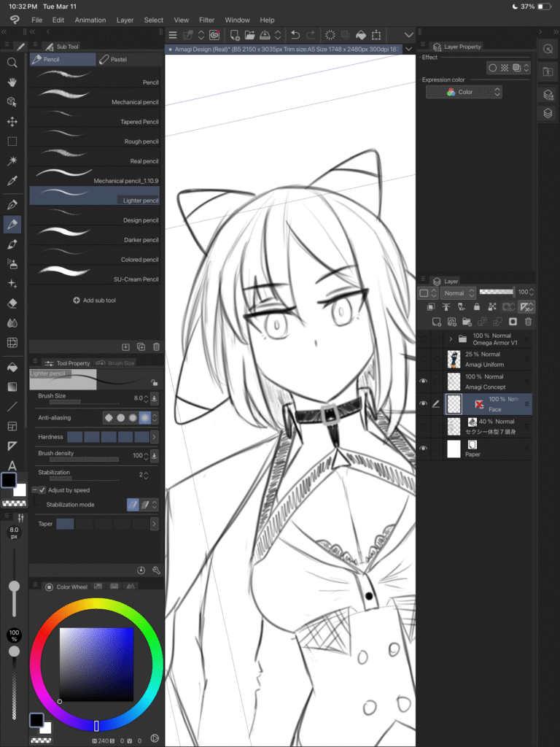Viewport: 560px width, 747px height.
Task: Pick the Eyedropper tool
Action: coord(12,180)
